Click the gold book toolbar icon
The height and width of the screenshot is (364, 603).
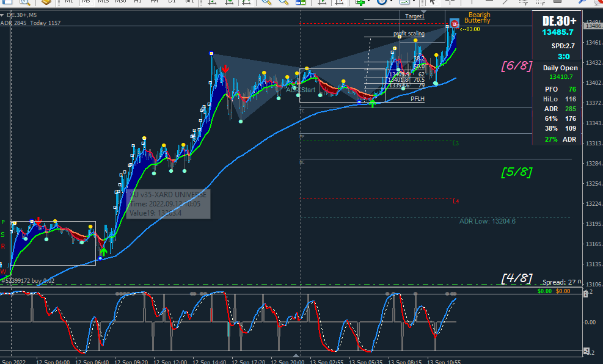tap(46, 2)
